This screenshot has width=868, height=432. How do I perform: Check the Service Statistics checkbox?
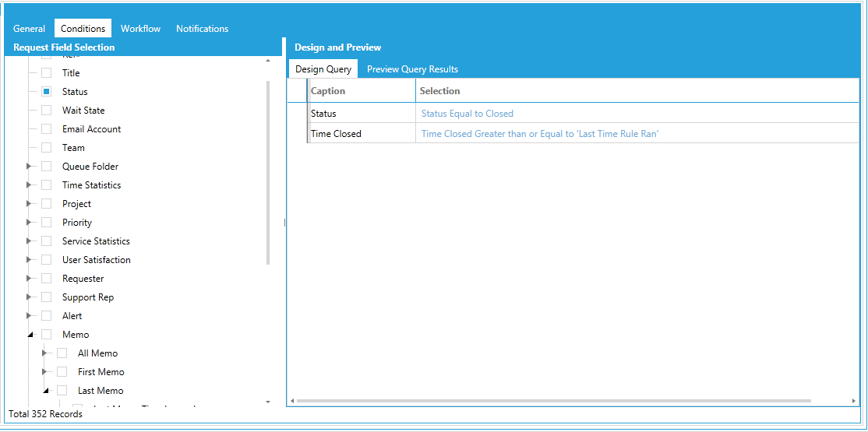click(x=47, y=241)
